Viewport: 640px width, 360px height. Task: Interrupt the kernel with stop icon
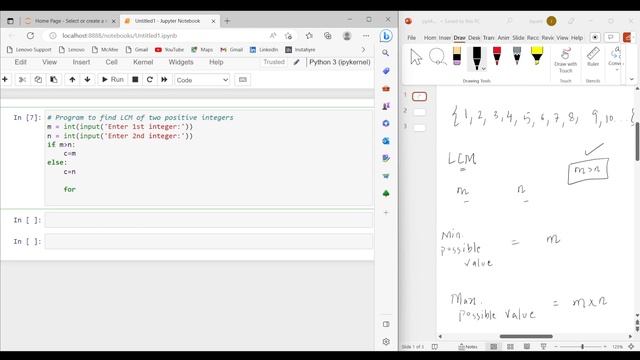[135, 80]
